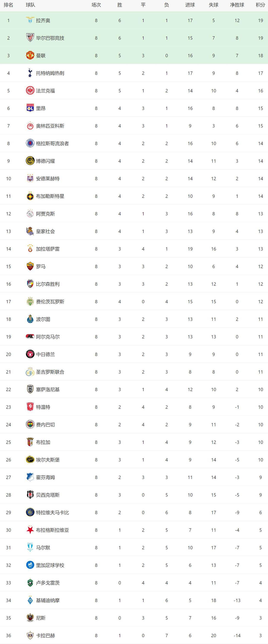Open the 法兰克福 team name link
Viewport: 268px width, 644px height.
coord(45,91)
